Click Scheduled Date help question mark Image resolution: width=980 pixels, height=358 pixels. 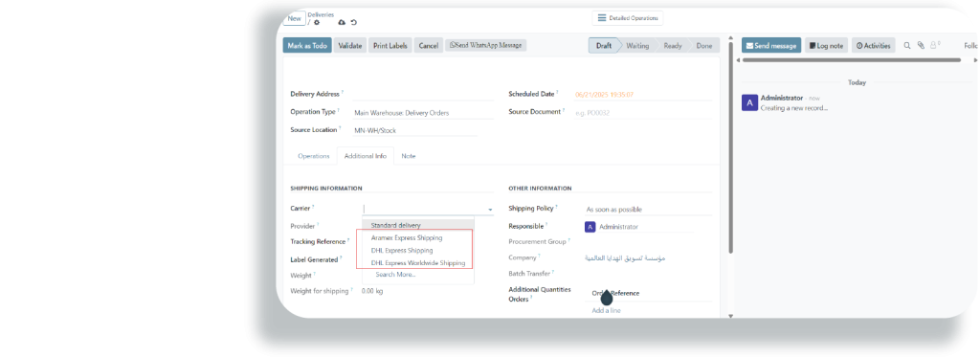pyautogui.click(x=558, y=92)
